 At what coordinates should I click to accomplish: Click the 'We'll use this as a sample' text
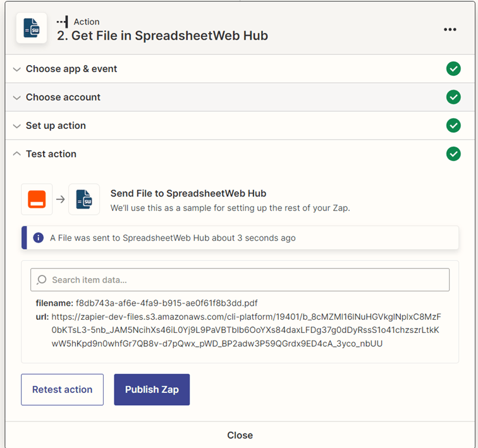click(x=230, y=208)
